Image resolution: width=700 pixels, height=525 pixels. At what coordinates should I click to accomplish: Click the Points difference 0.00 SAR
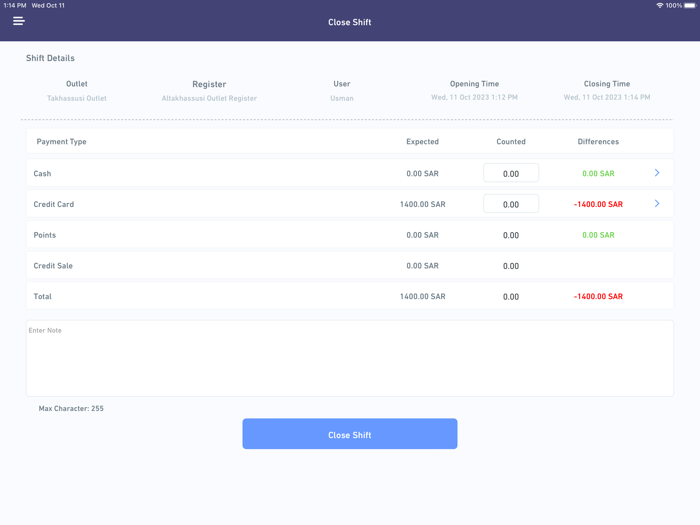pyautogui.click(x=598, y=235)
